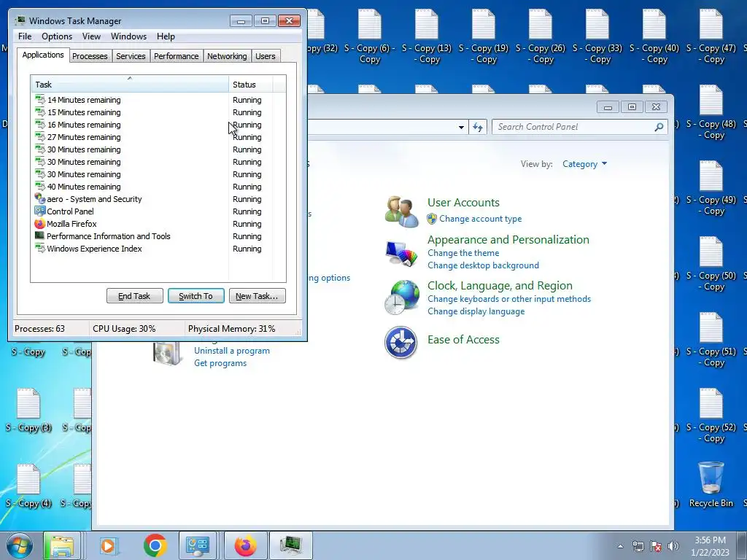Open the Windows menu in Task Manager

click(128, 36)
